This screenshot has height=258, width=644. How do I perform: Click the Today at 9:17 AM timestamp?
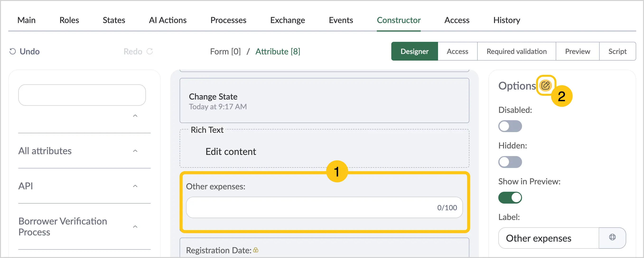coord(218,107)
